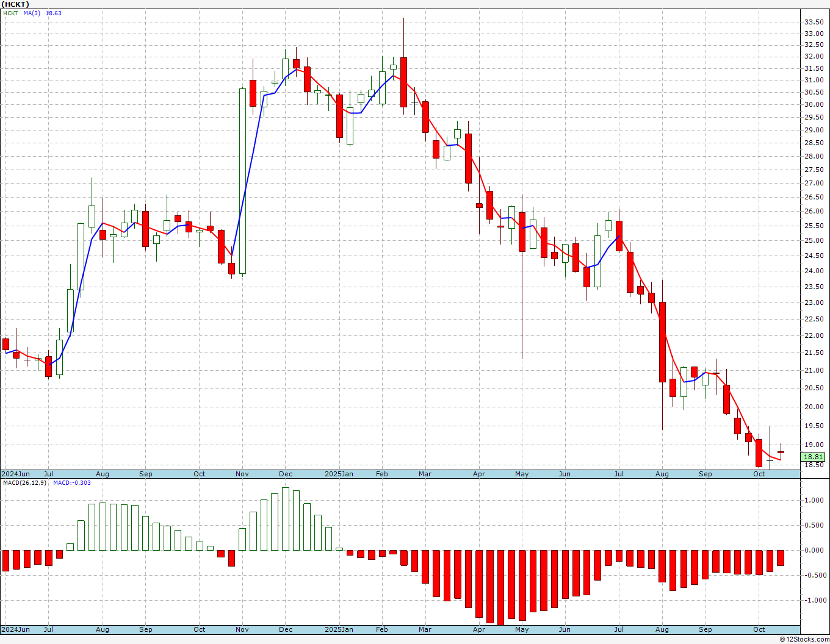
Task: Click the MA(3) indicator label
Action: tap(32, 13)
